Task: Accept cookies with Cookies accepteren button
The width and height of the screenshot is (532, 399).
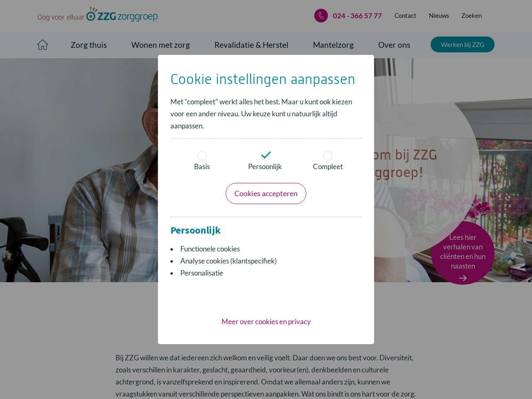Action: pyautogui.click(x=266, y=194)
